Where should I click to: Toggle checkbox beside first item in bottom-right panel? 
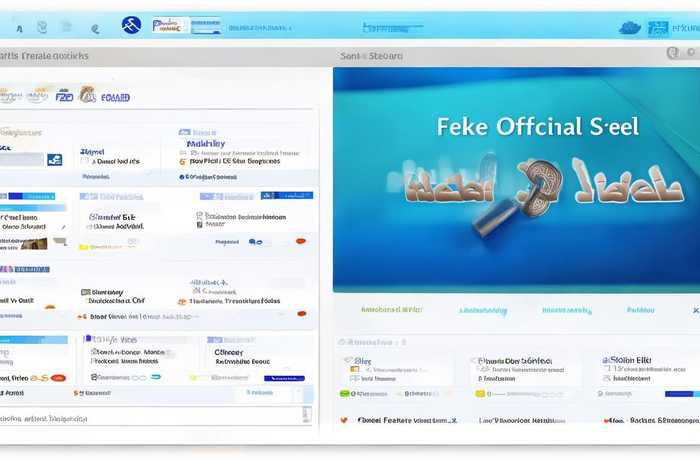click(x=353, y=368)
